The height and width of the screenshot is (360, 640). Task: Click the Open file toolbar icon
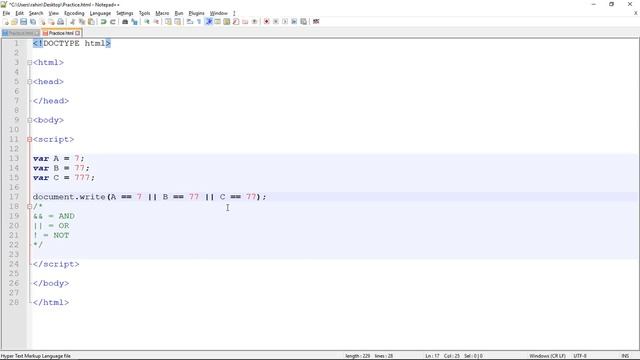pos(14,22)
